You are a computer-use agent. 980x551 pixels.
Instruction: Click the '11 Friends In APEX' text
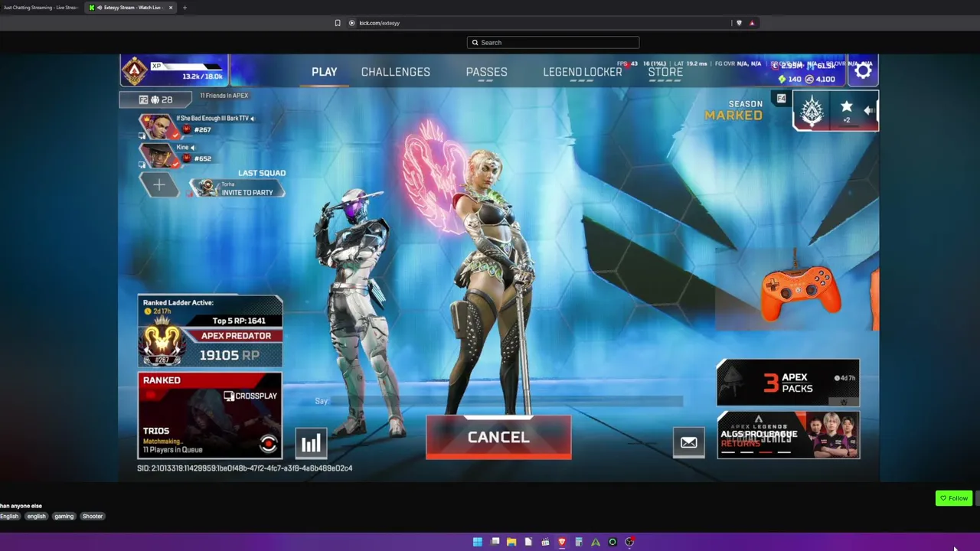coord(224,96)
